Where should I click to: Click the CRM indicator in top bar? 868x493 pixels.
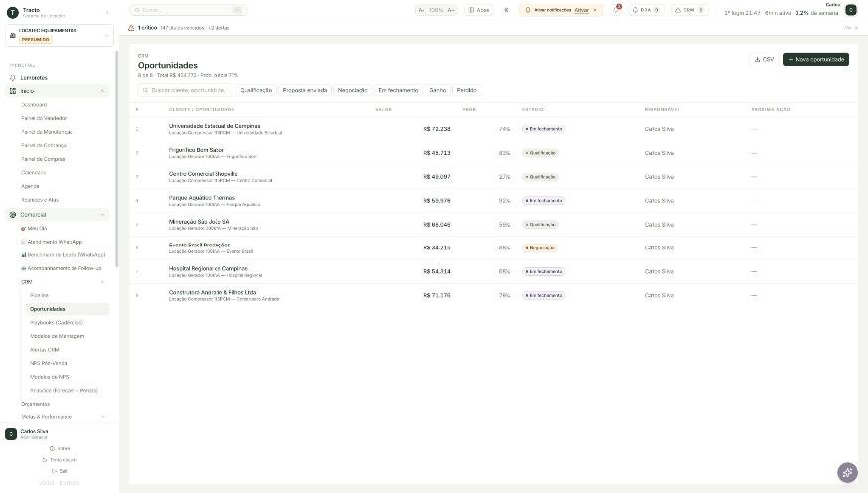(689, 10)
